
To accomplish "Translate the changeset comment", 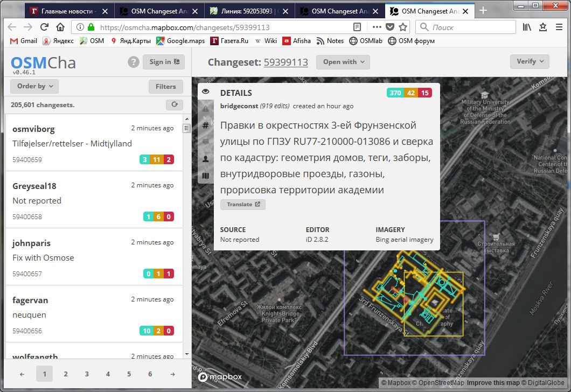I will 243,205.
